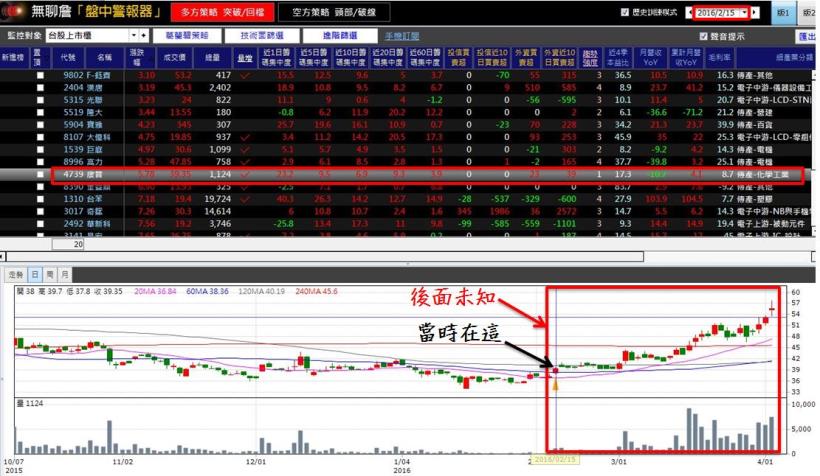Sort by 代號 column header
820x476 pixels.
pyautogui.click(x=69, y=58)
